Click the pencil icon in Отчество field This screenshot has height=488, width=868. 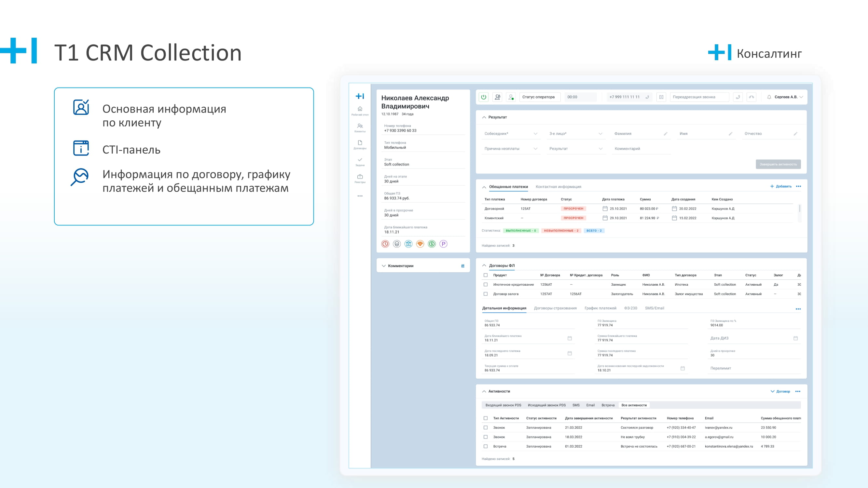[795, 134]
